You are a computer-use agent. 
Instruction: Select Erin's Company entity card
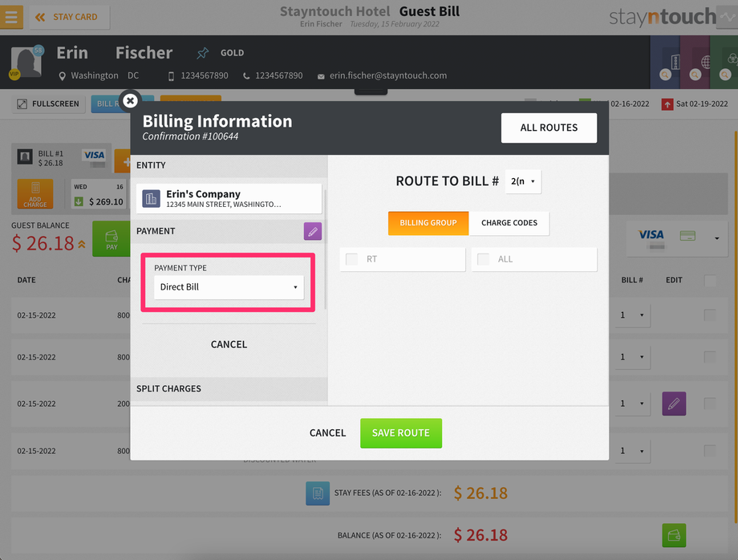click(229, 199)
